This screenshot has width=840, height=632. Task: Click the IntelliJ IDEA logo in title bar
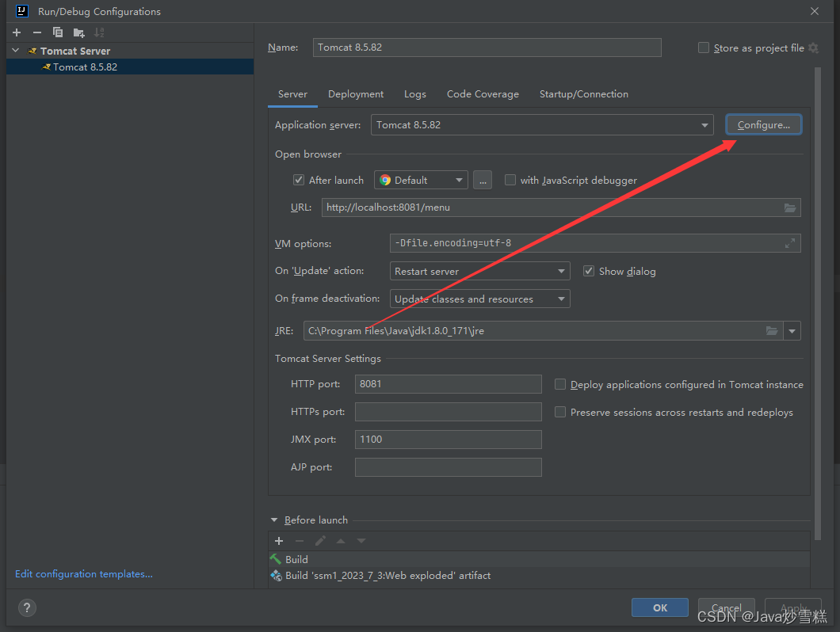point(22,11)
